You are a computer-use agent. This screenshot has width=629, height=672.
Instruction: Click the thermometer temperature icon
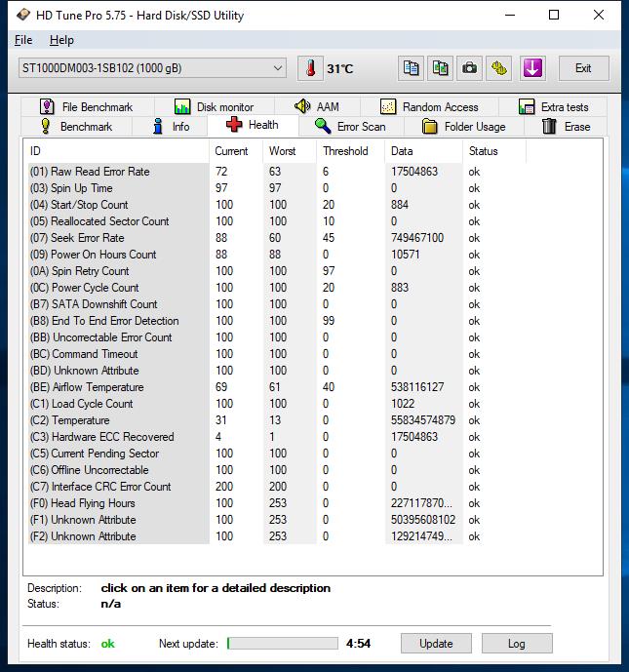point(311,68)
